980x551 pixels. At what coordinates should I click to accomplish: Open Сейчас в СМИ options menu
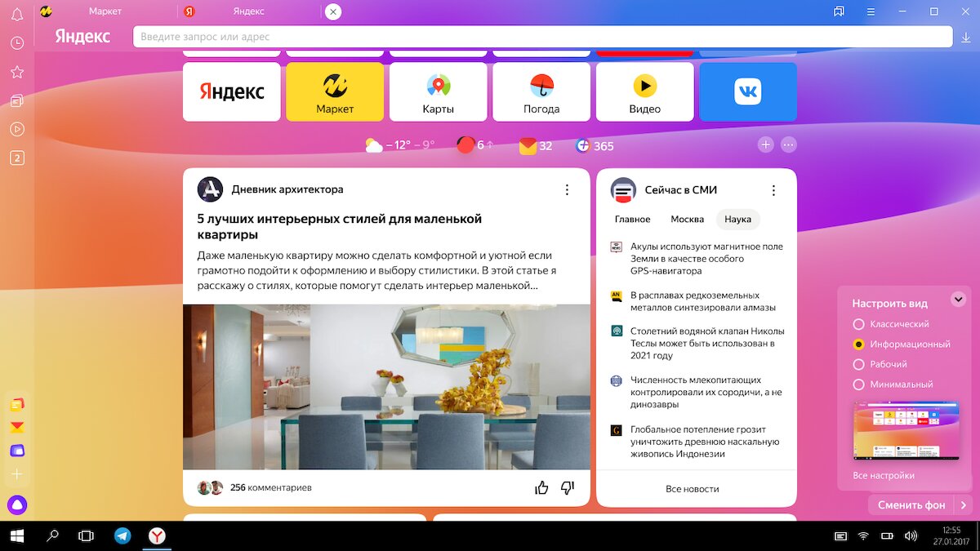click(773, 190)
